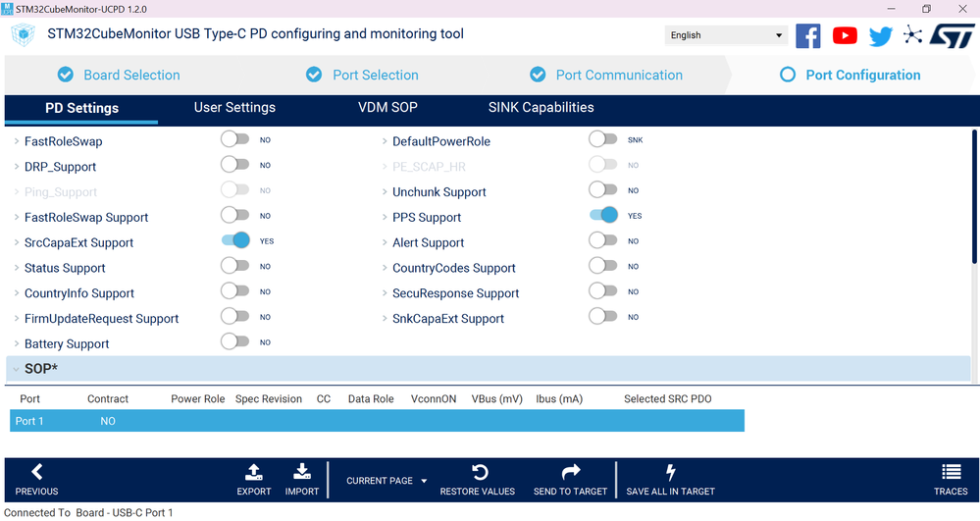Click the Send To Target button
This screenshot has width=980, height=521.
point(570,481)
